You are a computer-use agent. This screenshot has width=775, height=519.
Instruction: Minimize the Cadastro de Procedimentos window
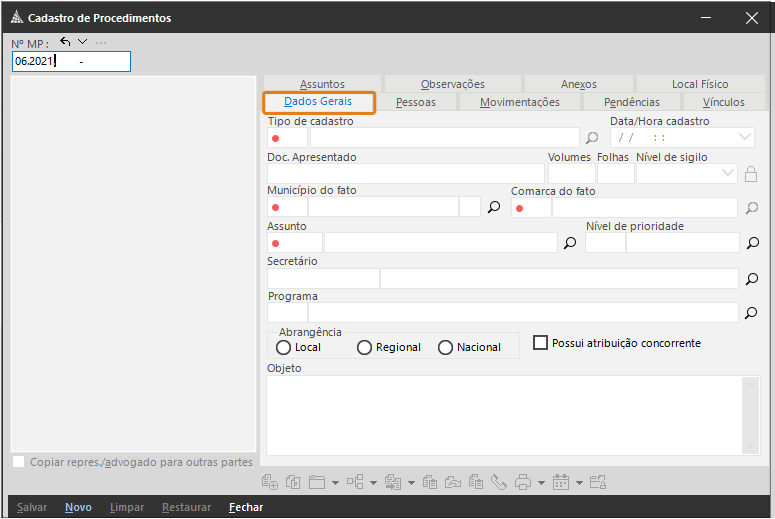(x=706, y=18)
